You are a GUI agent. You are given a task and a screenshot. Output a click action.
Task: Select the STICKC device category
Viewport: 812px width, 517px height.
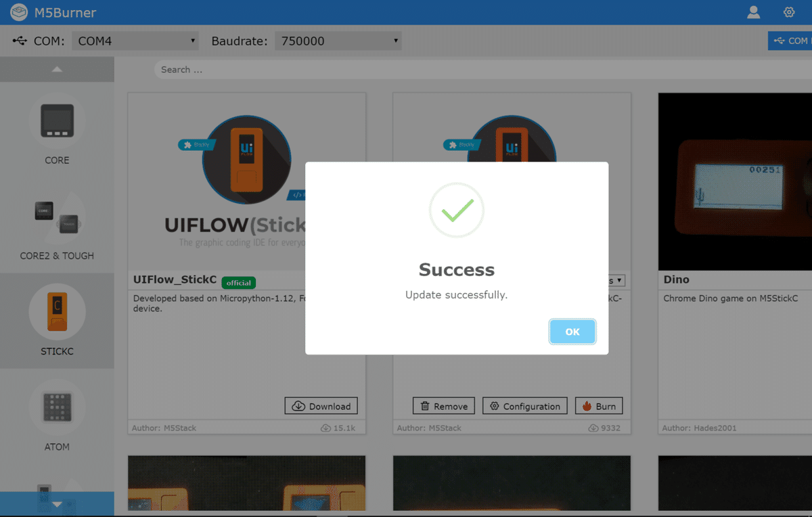tap(57, 321)
